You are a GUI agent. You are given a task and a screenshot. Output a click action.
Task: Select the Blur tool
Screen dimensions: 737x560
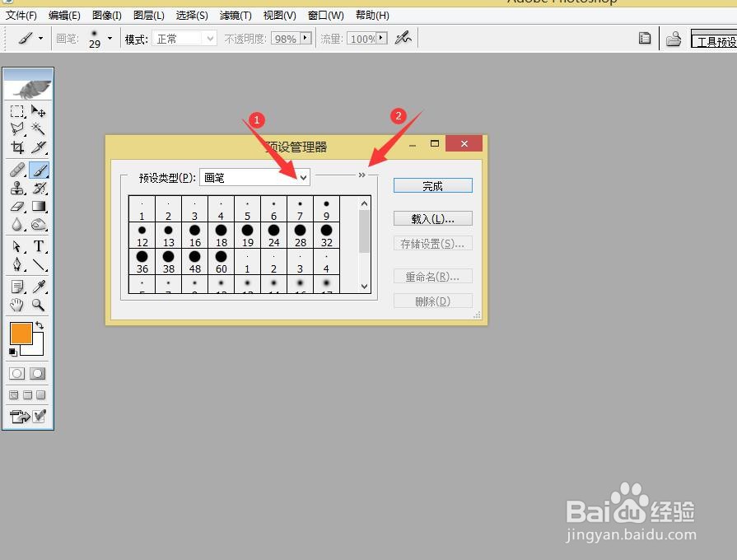17,225
